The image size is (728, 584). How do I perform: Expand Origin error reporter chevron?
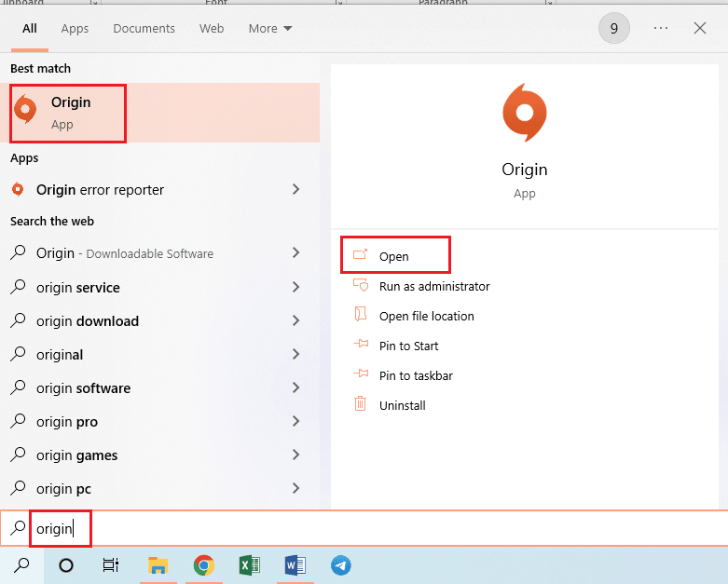click(295, 189)
